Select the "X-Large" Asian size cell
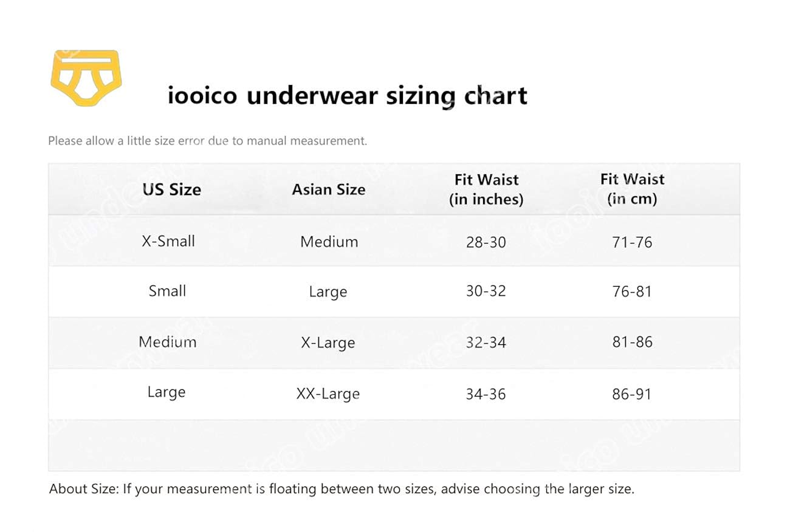 tap(328, 343)
